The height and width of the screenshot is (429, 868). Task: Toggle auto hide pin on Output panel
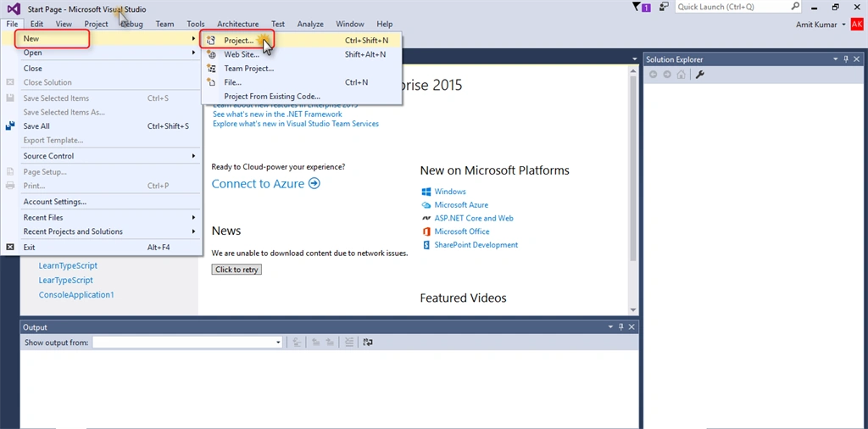621,327
